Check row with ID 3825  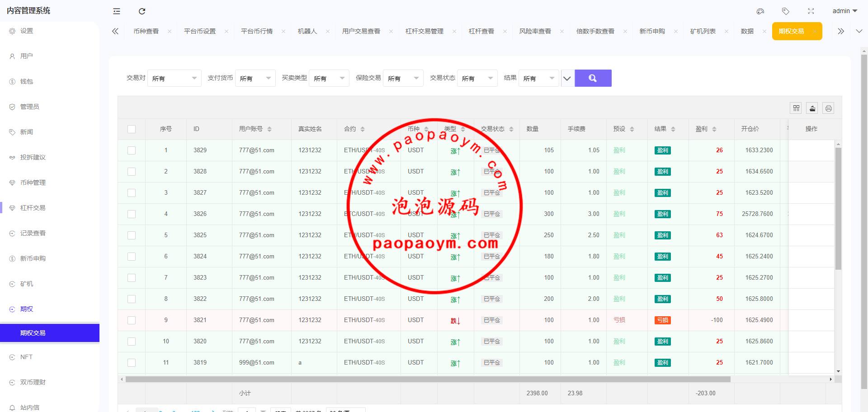132,235
